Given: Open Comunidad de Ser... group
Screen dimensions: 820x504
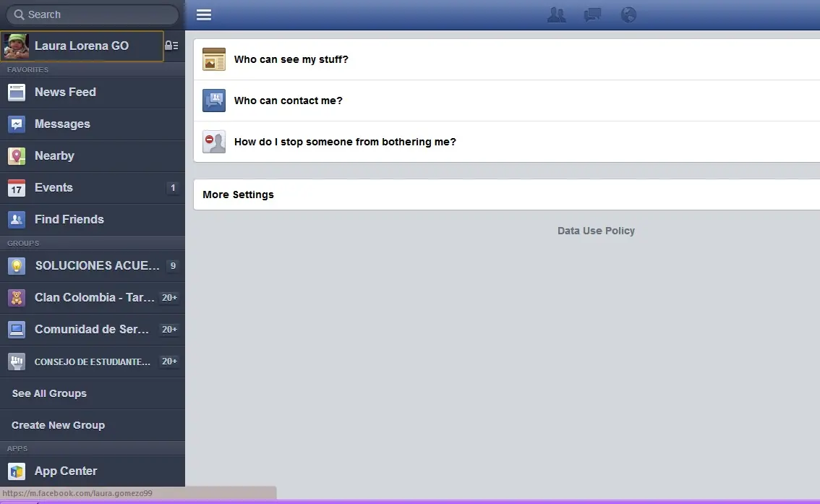Looking at the screenshot, I should (93, 330).
